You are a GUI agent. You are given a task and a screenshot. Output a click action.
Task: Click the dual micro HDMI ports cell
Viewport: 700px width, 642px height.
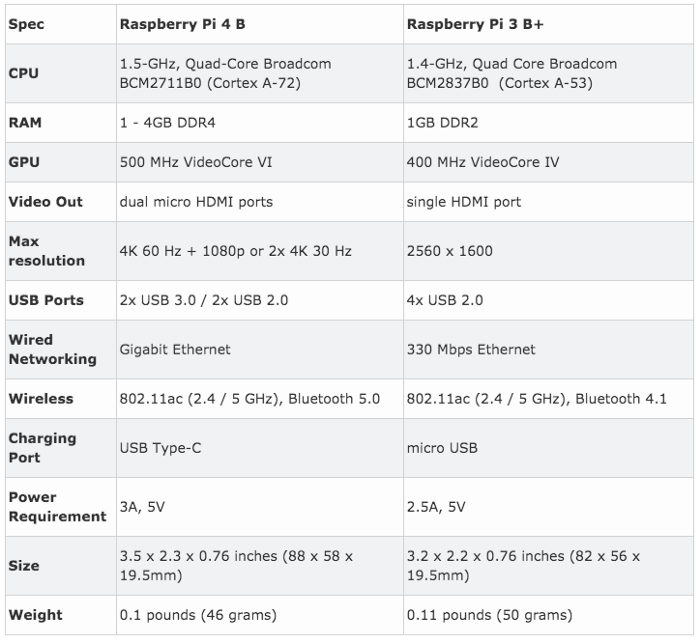click(x=260, y=202)
